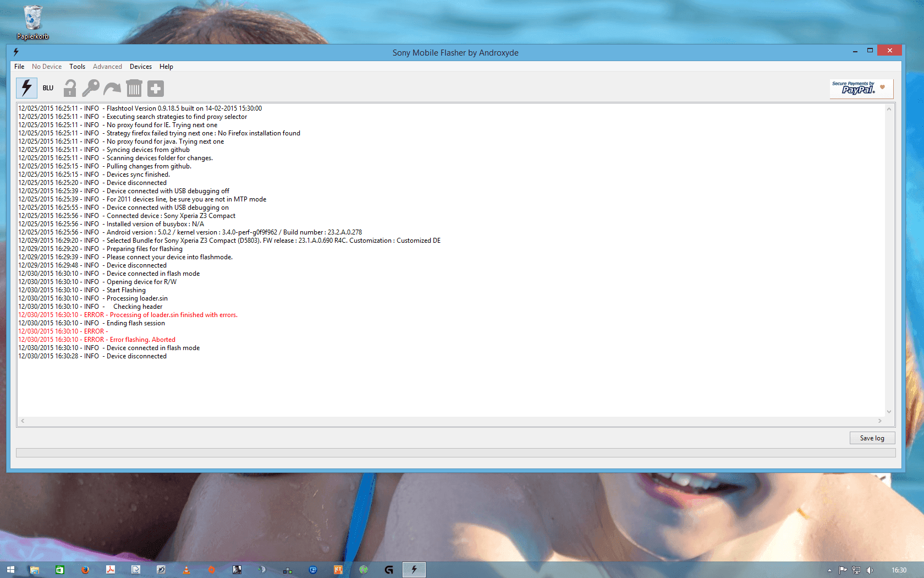Image resolution: width=924 pixels, height=578 pixels.
Task: Click the 'Start Flashing' log line
Action: pos(82,290)
